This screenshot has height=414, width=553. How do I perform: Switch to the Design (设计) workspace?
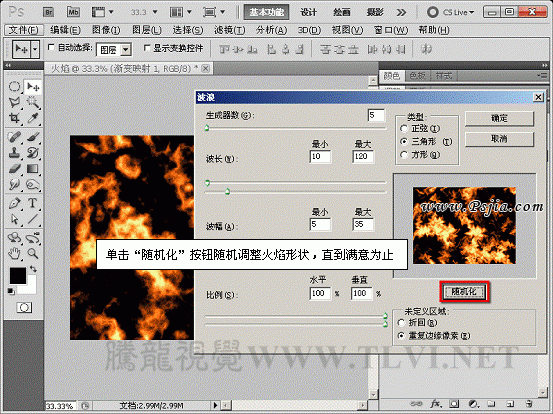[308, 12]
